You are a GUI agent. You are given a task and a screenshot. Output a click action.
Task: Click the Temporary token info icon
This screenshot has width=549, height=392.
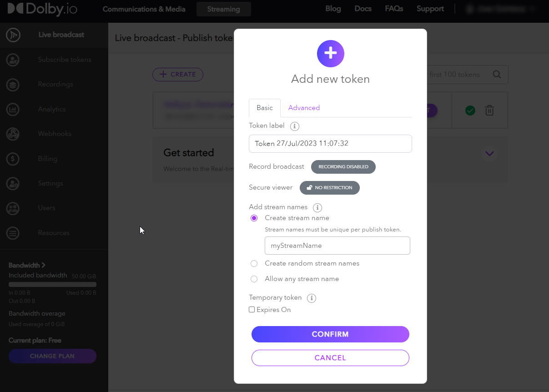coord(312,298)
